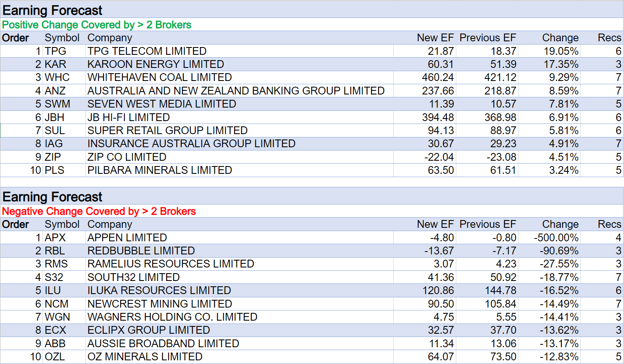Click ANZ New EF value 237.66

point(438,91)
